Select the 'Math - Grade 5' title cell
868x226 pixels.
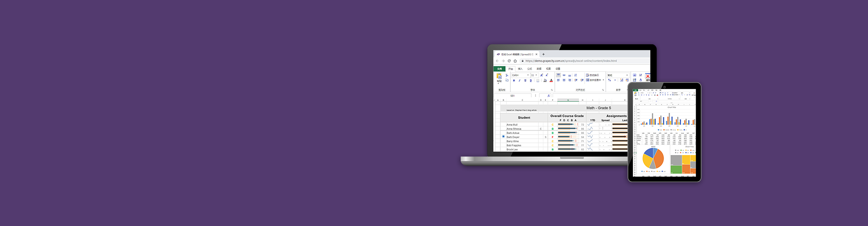click(x=599, y=108)
